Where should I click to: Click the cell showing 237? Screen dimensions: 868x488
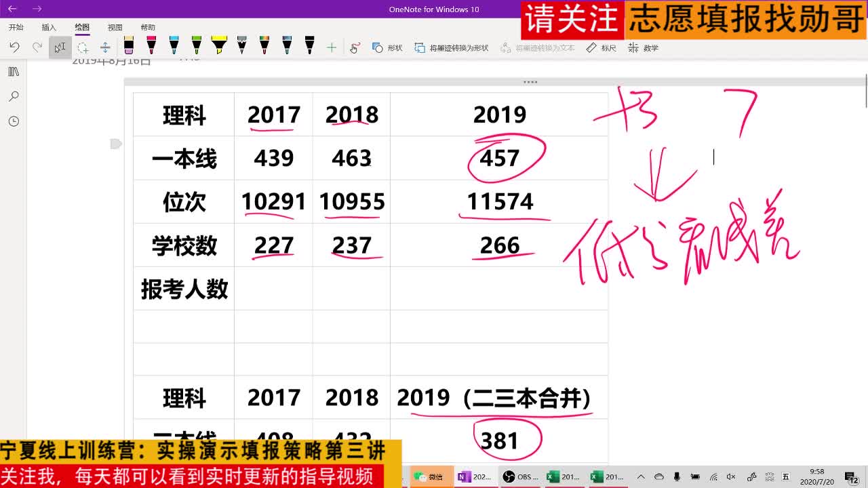pyautogui.click(x=351, y=245)
